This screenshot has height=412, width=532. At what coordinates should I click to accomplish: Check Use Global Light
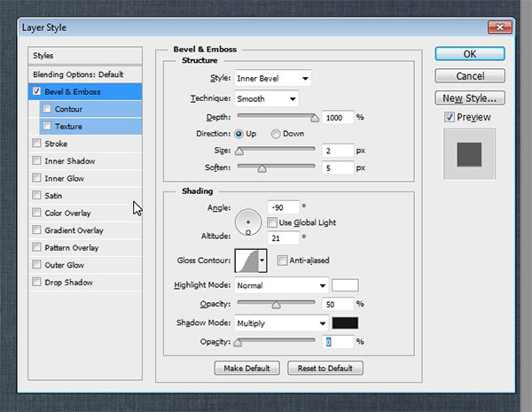click(273, 222)
